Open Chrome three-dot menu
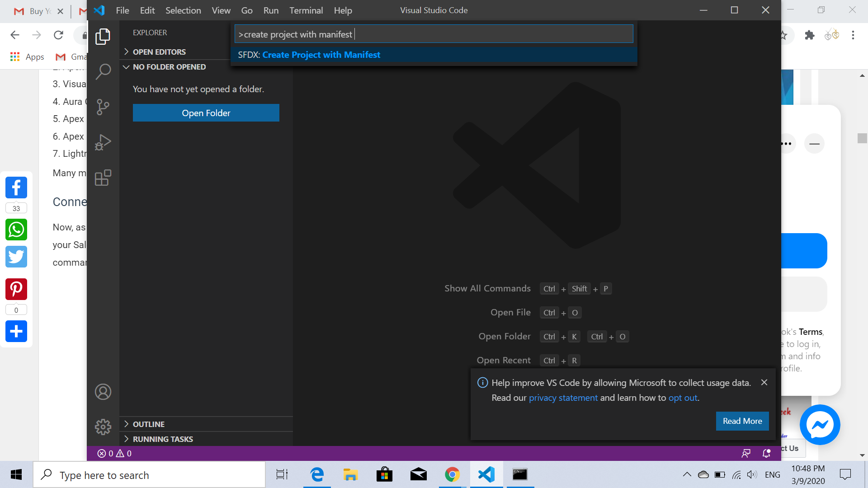868x488 pixels. pos(853,35)
